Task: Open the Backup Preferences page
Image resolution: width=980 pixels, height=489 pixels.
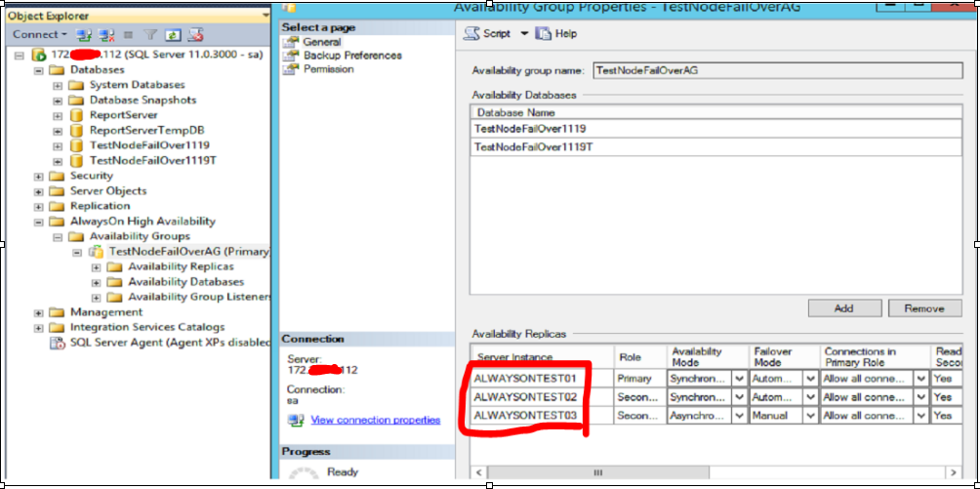Action: [352, 55]
